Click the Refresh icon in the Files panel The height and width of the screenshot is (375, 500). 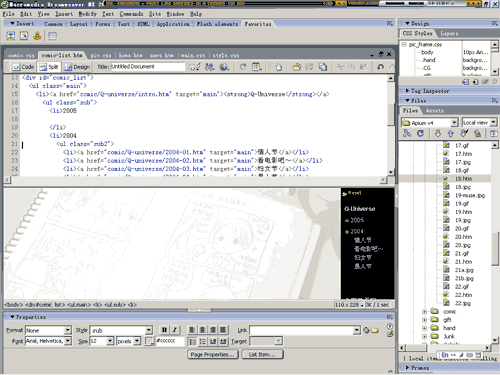point(420,134)
